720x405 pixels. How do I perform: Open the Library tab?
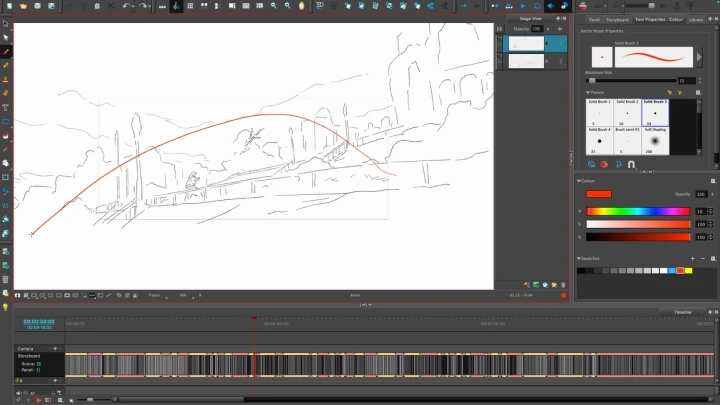point(696,19)
